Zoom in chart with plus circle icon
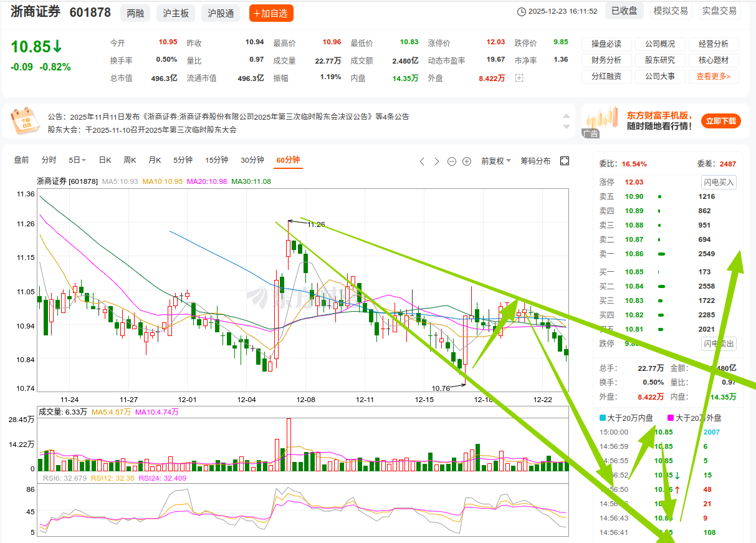Image resolution: width=756 pixels, height=543 pixels. [466, 161]
